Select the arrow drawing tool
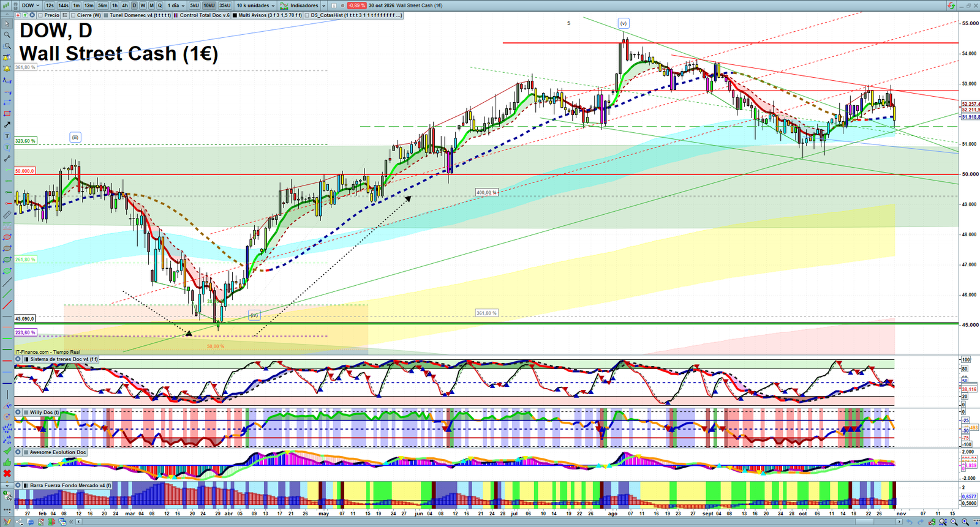The width and height of the screenshot is (980, 527). 7,124
